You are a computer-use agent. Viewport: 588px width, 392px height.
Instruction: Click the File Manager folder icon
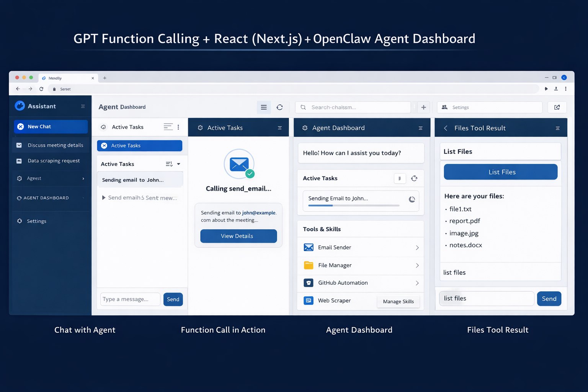309,265
